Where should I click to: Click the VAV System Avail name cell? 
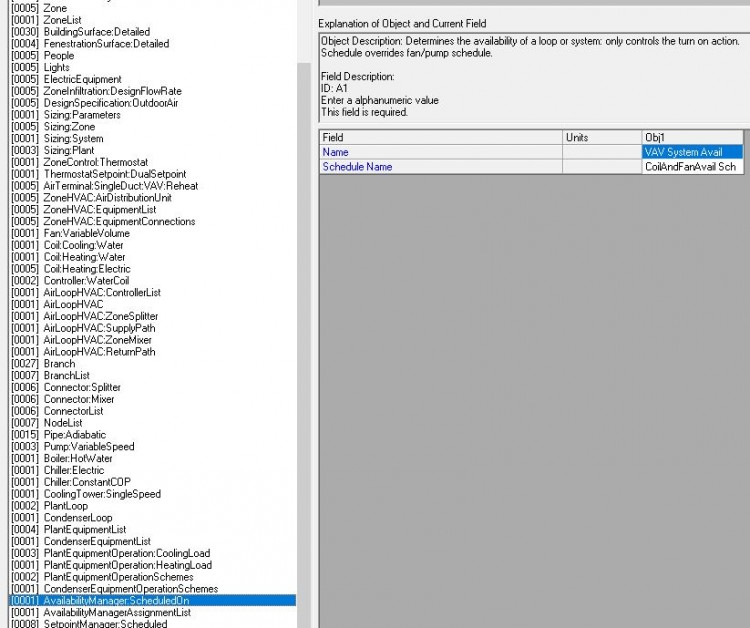tap(692, 152)
